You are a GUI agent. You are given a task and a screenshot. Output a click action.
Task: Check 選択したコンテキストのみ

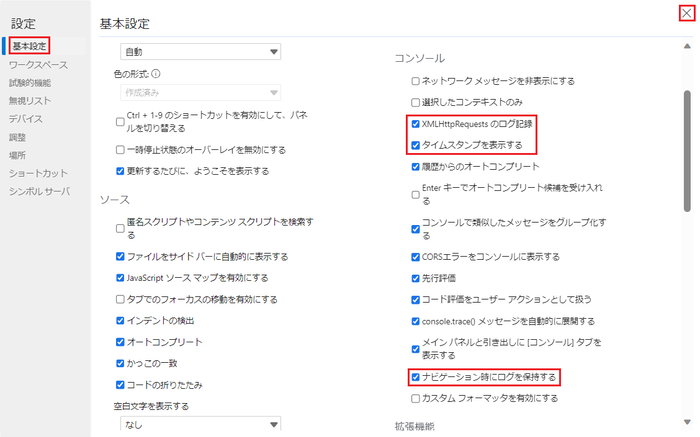(415, 102)
